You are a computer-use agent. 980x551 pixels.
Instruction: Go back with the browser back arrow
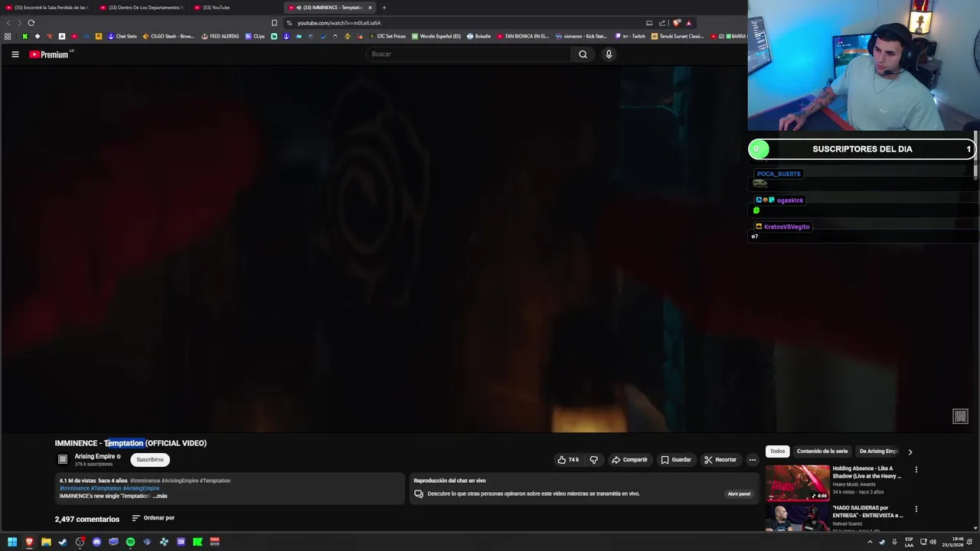[8, 23]
